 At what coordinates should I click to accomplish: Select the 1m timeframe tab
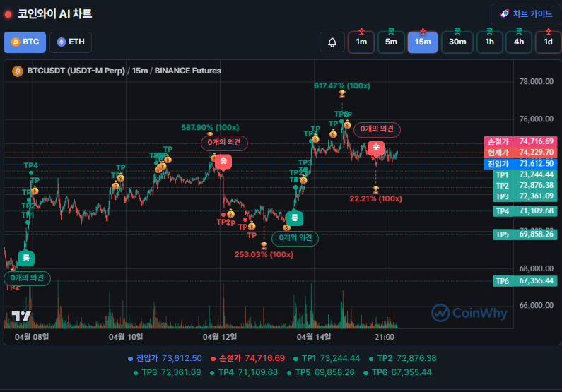click(x=361, y=42)
